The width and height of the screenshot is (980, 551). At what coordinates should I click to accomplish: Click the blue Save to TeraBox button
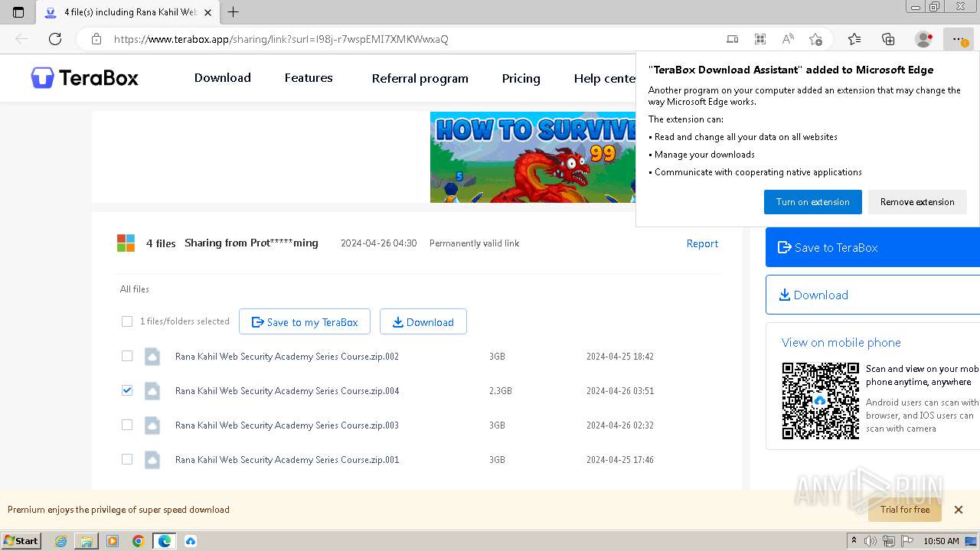pos(873,247)
